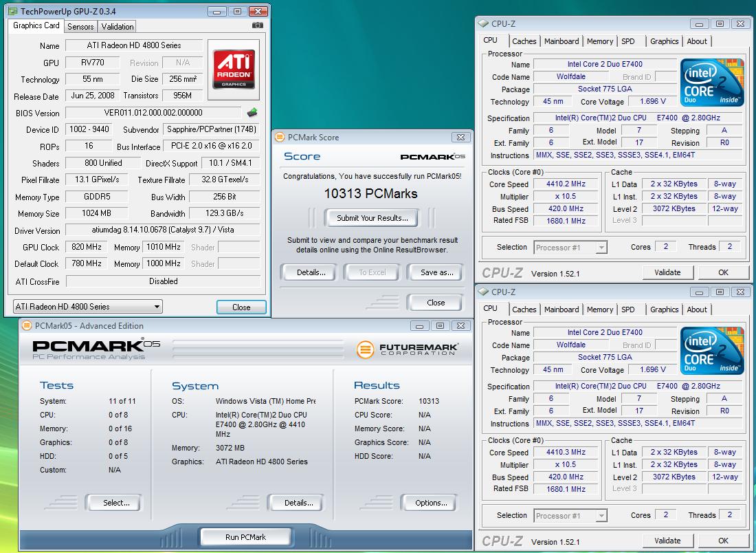Click the ATI Radeon logo in GPU-Z
Viewport: 756px width, 553px height.
[x=234, y=69]
